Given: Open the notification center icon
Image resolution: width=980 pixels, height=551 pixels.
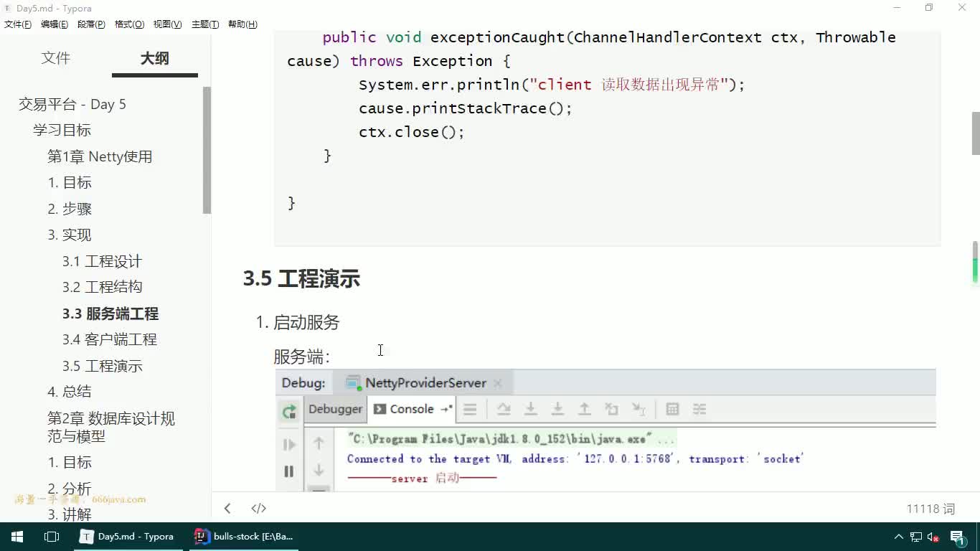Looking at the screenshot, I should point(958,537).
